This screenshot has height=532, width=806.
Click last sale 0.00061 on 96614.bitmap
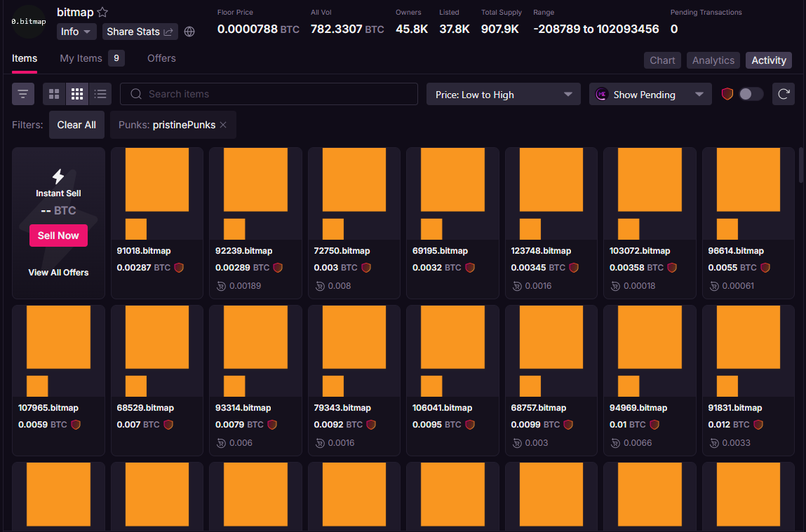738,286
